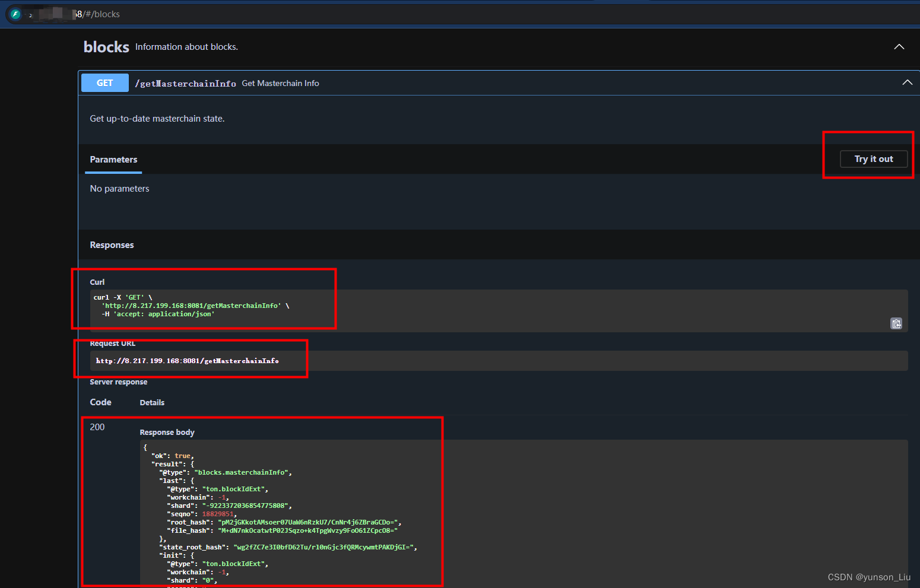
Task: Select the seqno value 18829851
Action: [218, 514]
